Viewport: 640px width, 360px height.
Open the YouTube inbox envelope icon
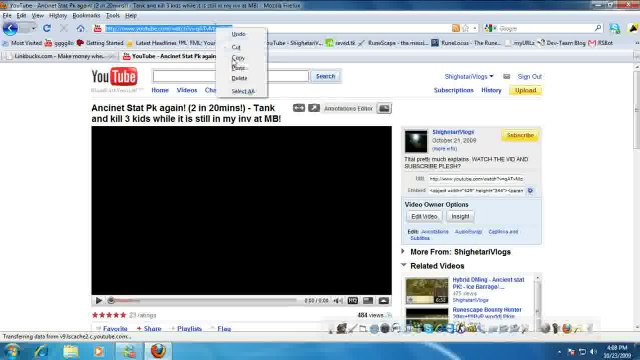point(507,77)
